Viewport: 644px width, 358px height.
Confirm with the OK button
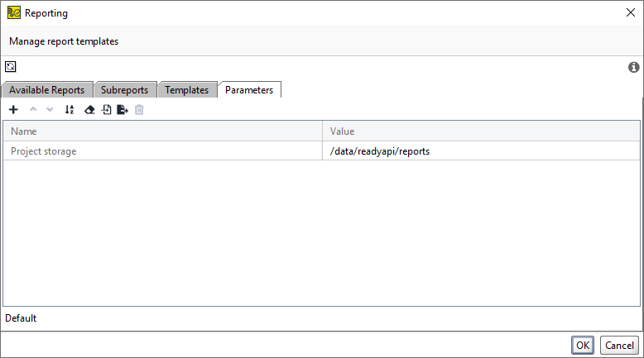tap(583, 346)
